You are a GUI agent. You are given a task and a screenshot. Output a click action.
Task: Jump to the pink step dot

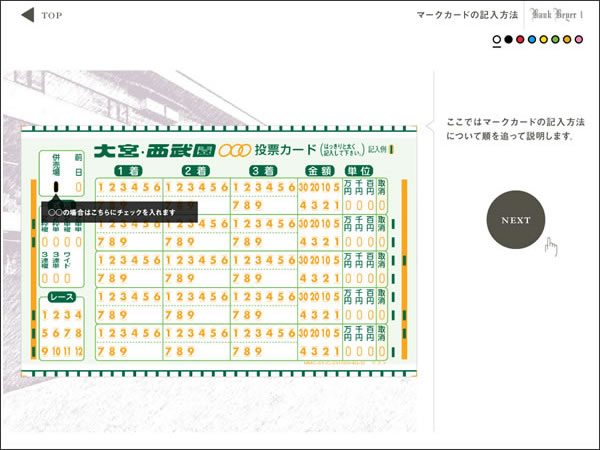[x=579, y=39]
